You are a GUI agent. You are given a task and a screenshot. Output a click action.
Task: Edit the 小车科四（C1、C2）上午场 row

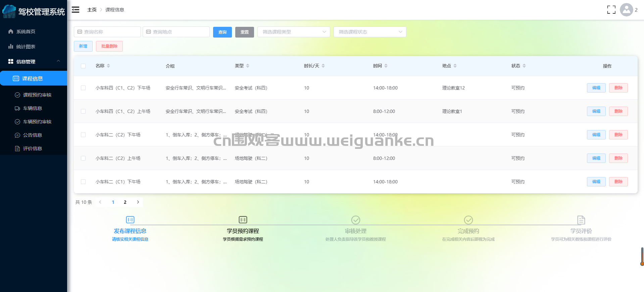(x=596, y=111)
